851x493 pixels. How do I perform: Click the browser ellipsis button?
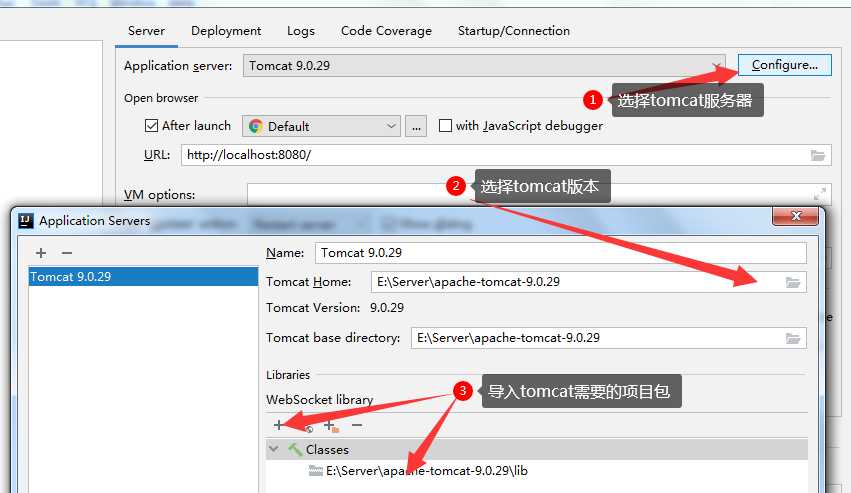click(416, 127)
